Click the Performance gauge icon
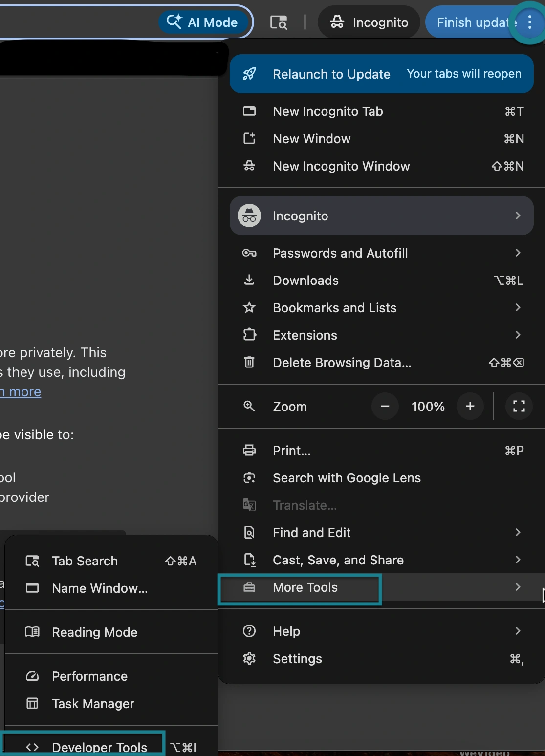Screen dimensions: 545x756 coord(32,676)
